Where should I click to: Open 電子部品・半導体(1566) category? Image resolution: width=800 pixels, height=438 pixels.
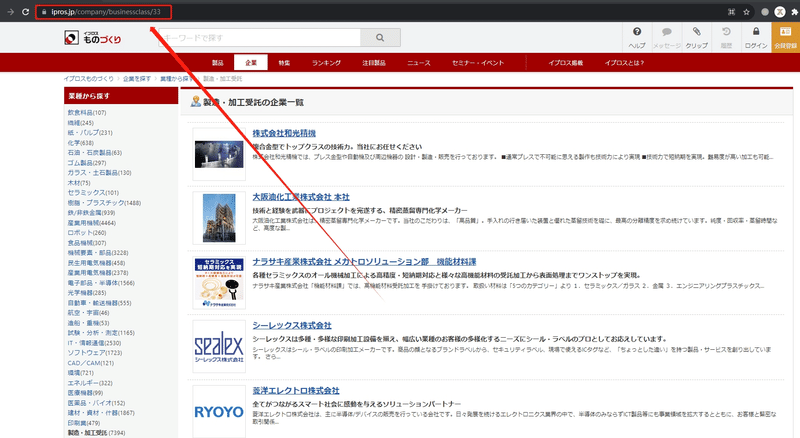click(x=101, y=282)
